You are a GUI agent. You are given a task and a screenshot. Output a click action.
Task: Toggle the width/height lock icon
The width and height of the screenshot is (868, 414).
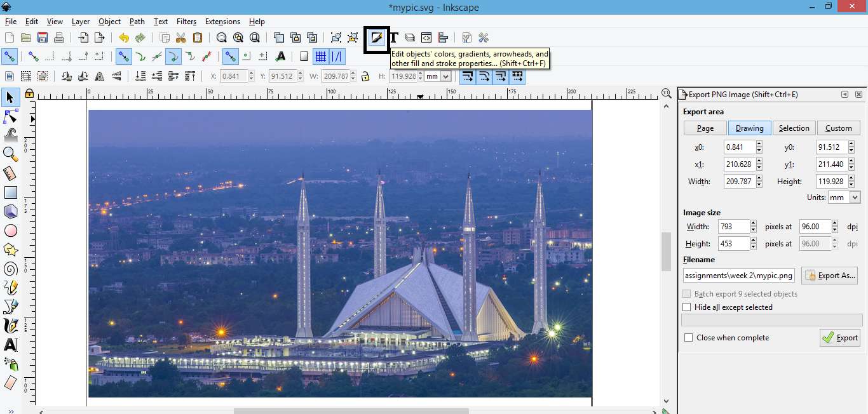(x=365, y=76)
